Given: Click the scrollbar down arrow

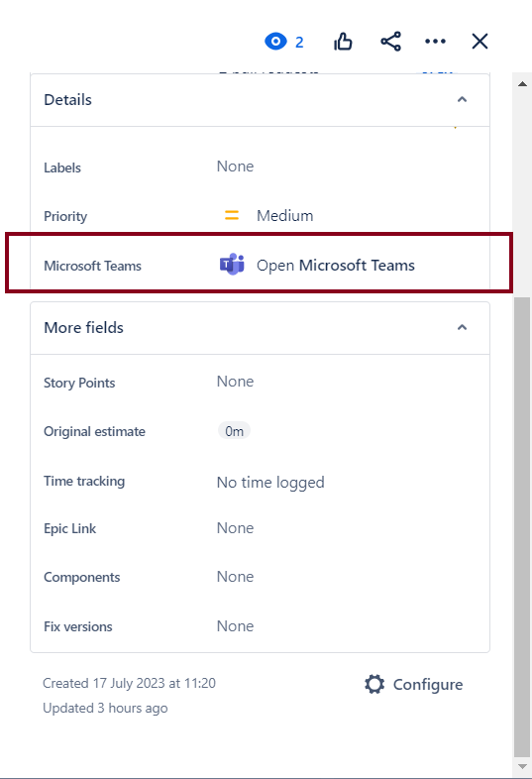Looking at the screenshot, I should (x=522, y=766).
